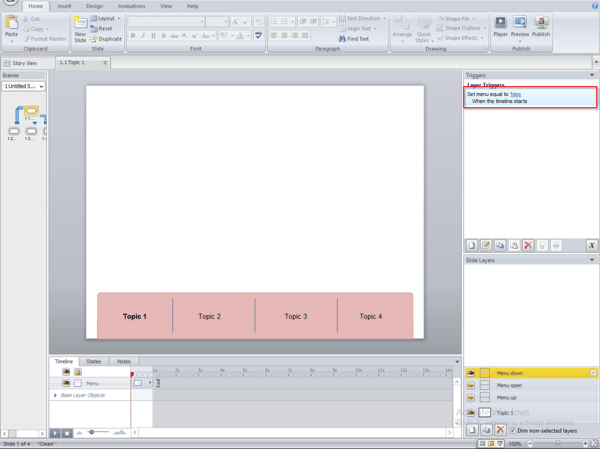Paste a trigger in Triggers panel
This screenshot has width=600, height=449.
tap(514, 245)
